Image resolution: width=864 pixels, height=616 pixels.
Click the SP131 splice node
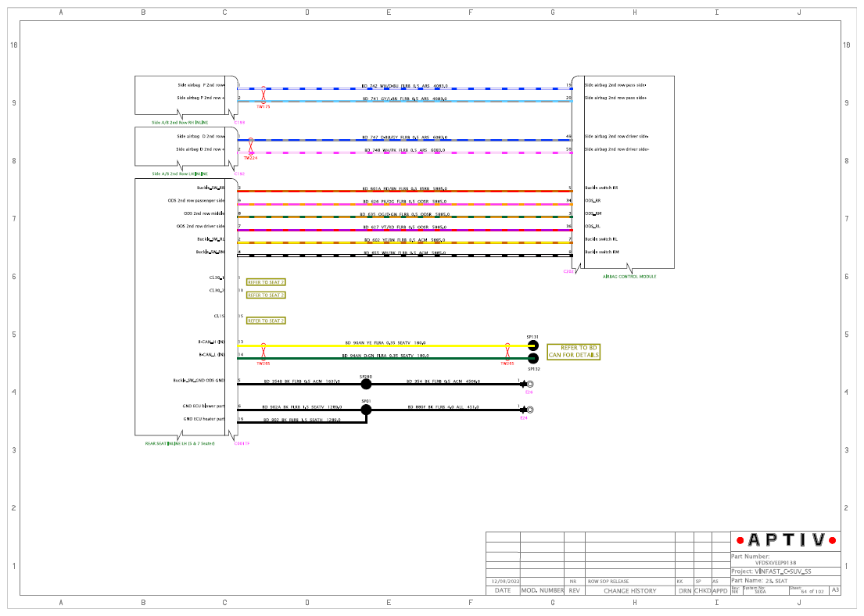532,346
